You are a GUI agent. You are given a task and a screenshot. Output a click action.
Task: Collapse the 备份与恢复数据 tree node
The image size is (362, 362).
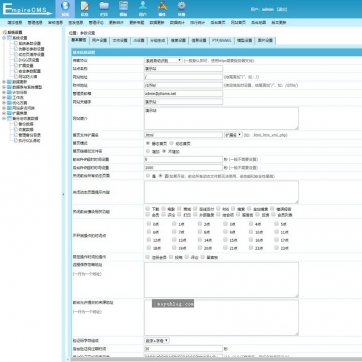pyautogui.click(x=4, y=119)
